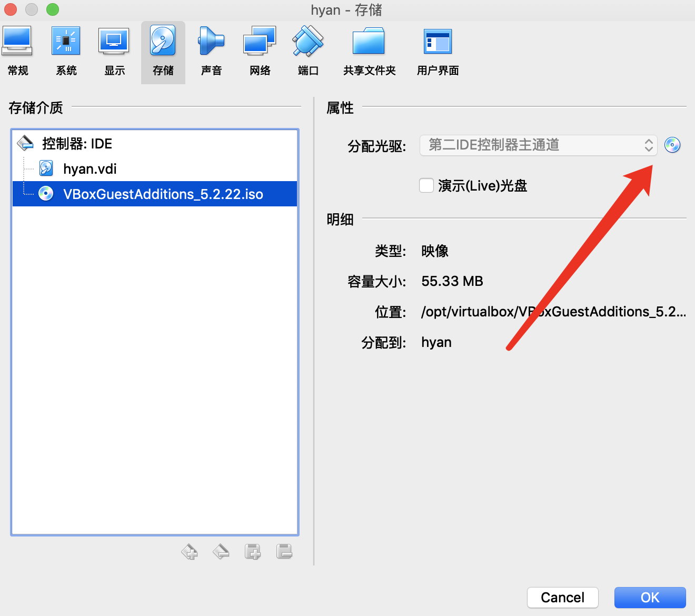Click the IDE controller icon

click(x=25, y=143)
